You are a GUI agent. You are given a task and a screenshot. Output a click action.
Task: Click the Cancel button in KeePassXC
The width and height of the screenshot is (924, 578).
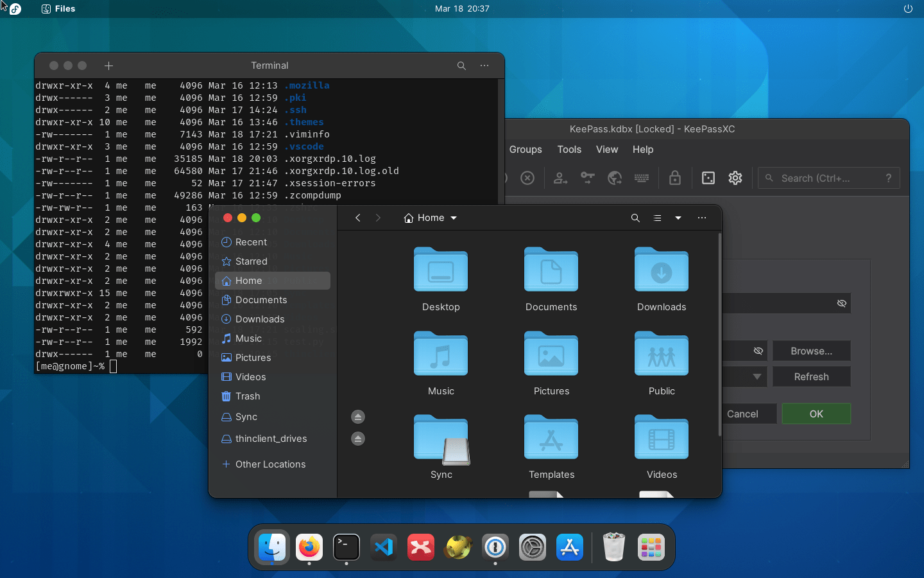coord(742,414)
